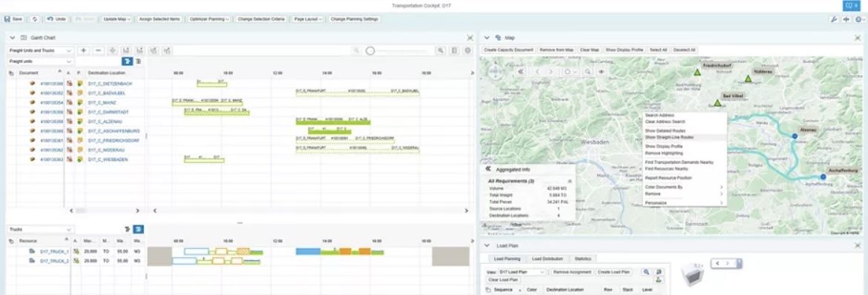Click the blue hierarchy icon in the Trucks section
868x295 pixels.
click(x=138, y=229)
